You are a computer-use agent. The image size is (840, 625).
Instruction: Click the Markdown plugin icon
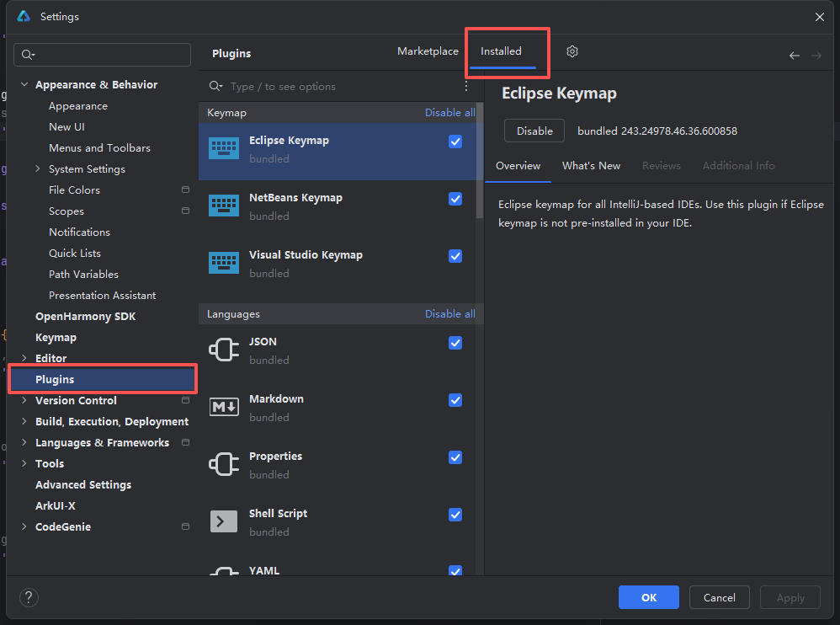[223, 408]
